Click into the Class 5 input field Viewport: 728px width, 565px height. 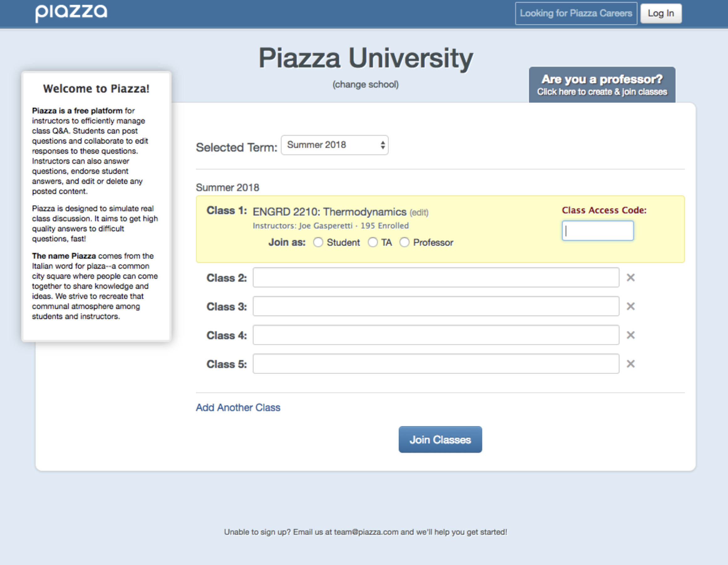[435, 363]
